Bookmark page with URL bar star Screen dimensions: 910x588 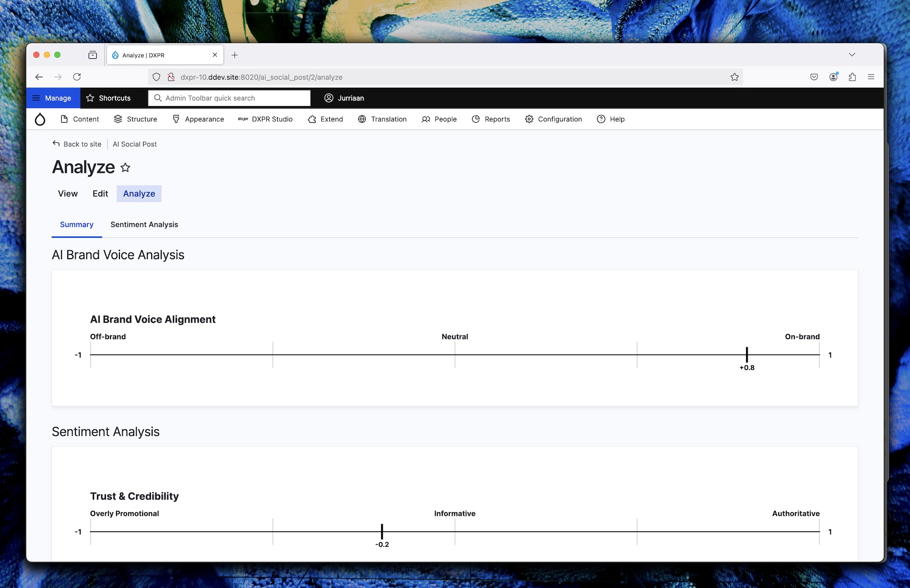tap(734, 77)
